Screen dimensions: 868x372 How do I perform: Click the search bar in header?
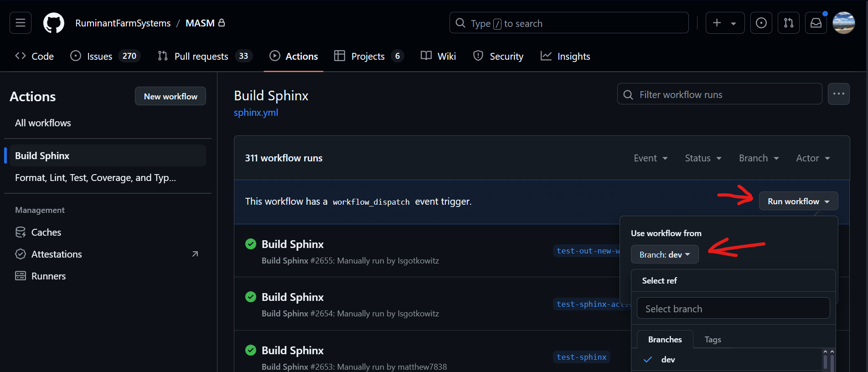pos(569,23)
